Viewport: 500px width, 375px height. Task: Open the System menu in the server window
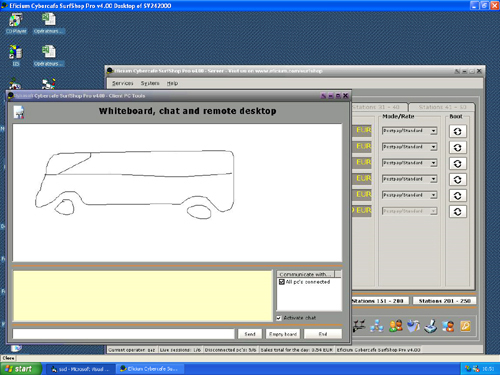tap(150, 83)
